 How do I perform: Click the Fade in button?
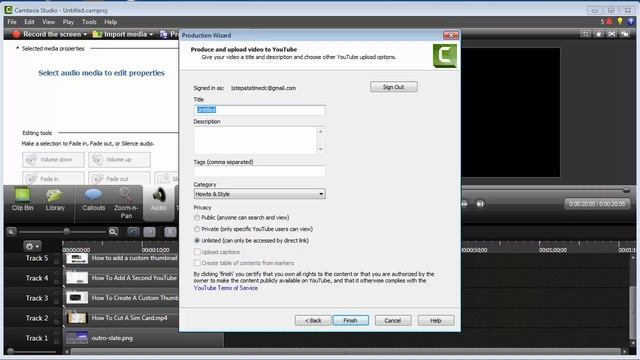click(53, 179)
